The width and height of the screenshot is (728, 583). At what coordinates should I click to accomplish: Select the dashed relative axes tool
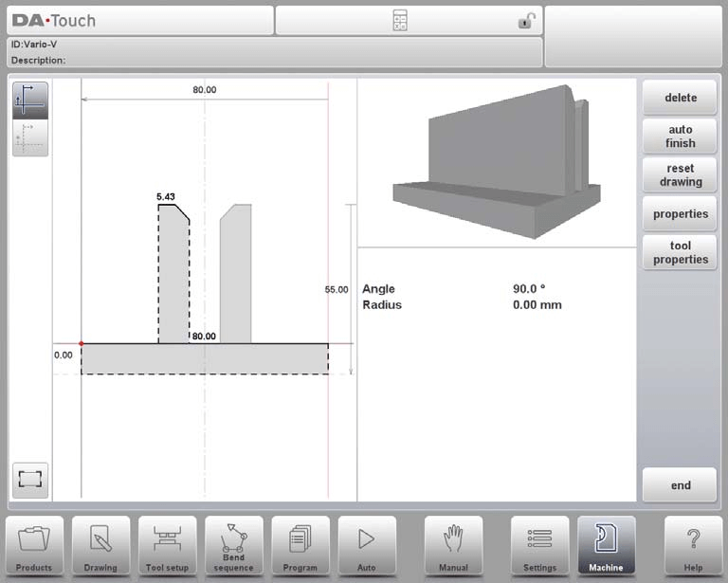point(30,137)
